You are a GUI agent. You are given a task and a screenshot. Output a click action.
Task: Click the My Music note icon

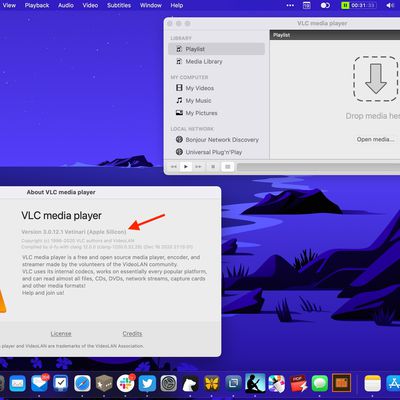tap(179, 100)
